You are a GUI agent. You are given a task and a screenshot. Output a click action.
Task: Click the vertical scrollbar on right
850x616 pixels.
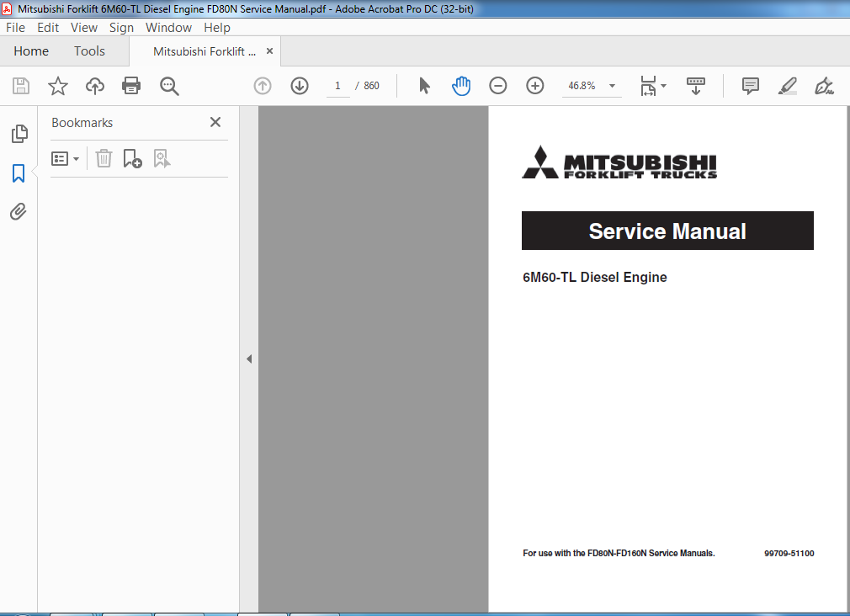point(847,359)
